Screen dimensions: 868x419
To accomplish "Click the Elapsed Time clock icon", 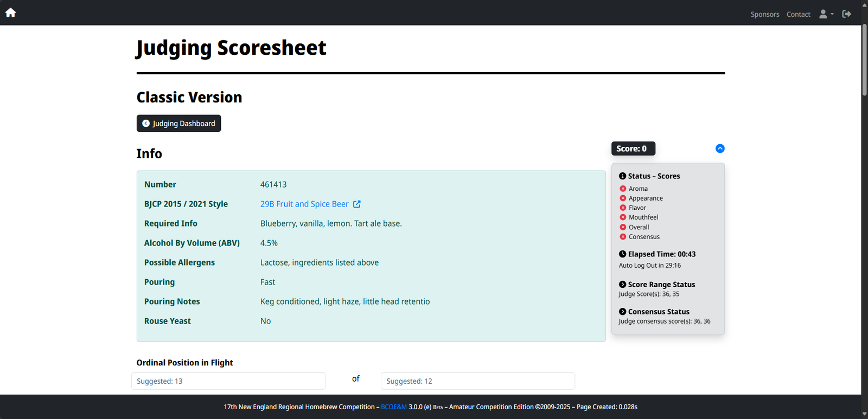I will tap(623, 254).
